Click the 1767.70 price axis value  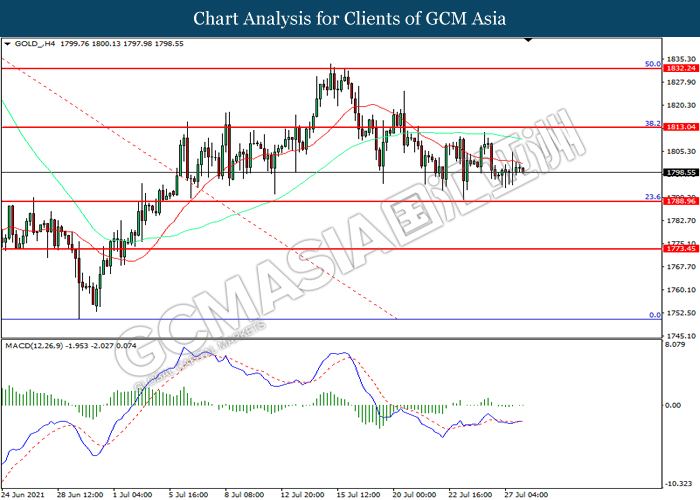coord(681,267)
